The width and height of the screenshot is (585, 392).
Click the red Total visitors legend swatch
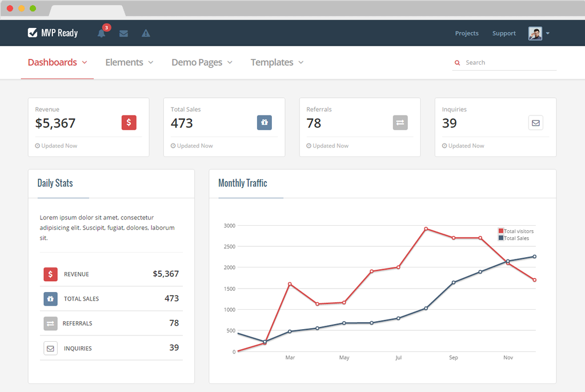coord(501,231)
